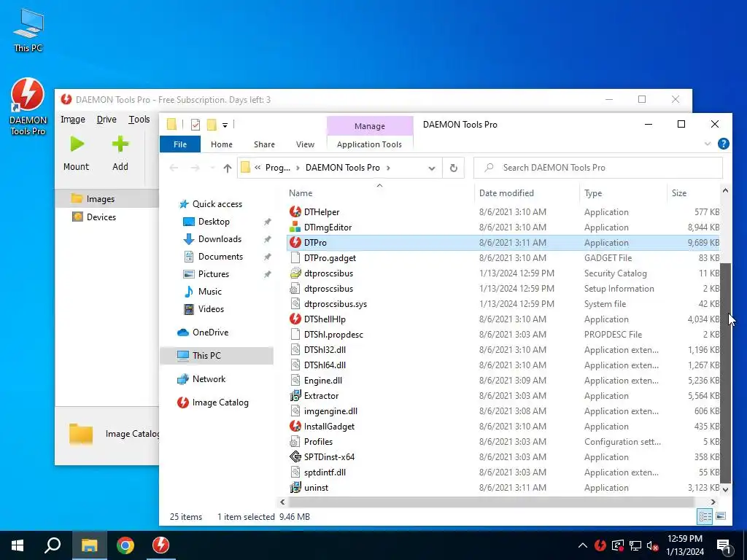Click the New folder quick access icon
The height and width of the screenshot is (560, 747).
[212, 125]
